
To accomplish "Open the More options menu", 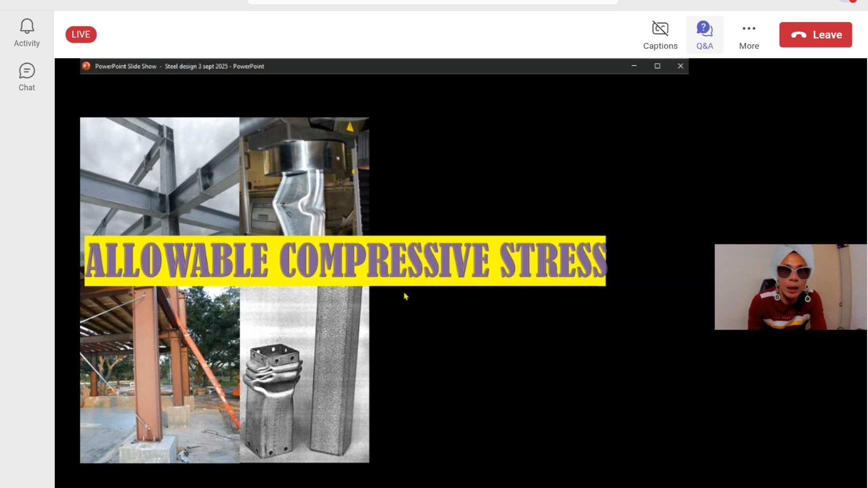I will tap(748, 35).
